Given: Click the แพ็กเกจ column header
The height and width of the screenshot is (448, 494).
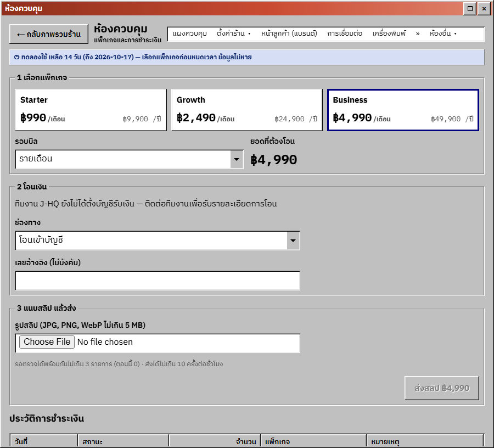Looking at the screenshot, I should pos(313,441).
